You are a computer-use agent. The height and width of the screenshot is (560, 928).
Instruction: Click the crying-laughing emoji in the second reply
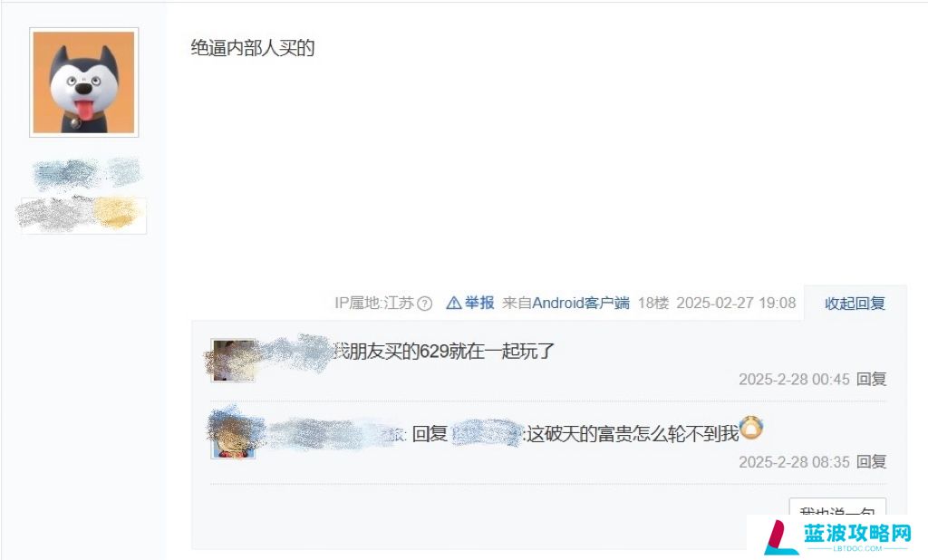tap(751, 428)
